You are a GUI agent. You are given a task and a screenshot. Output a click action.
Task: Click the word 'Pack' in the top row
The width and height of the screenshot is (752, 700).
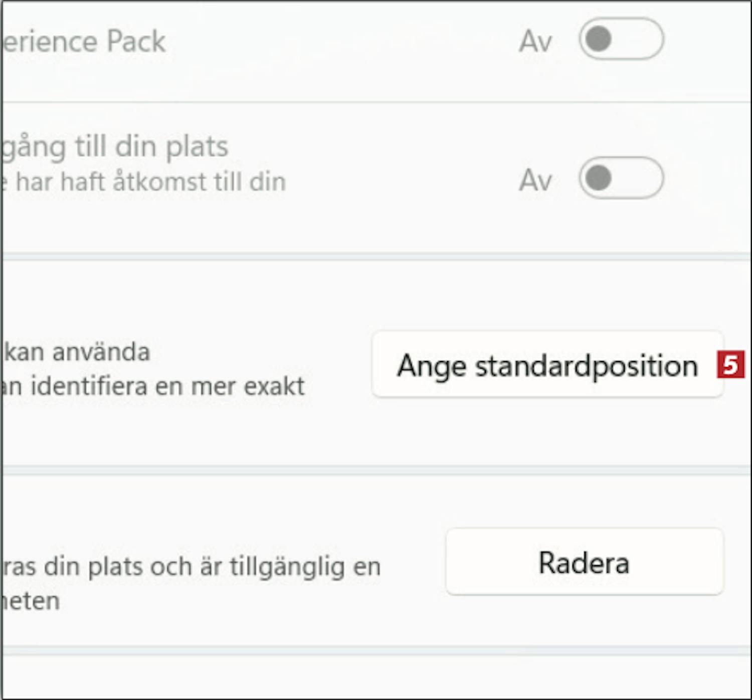point(136,41)
